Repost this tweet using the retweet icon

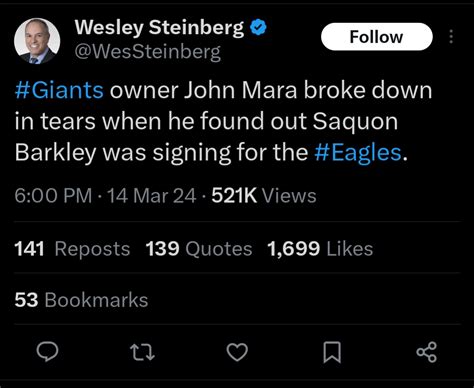(142, 352)
